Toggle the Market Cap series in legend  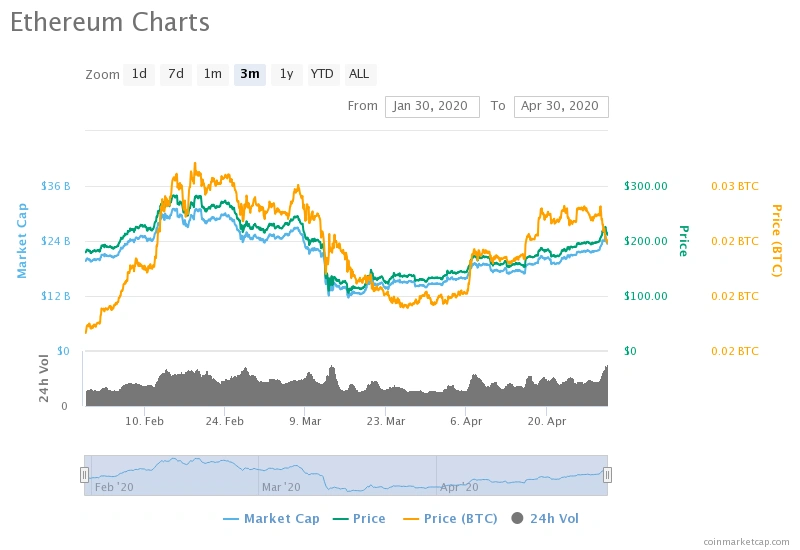[x=271, y=519]
